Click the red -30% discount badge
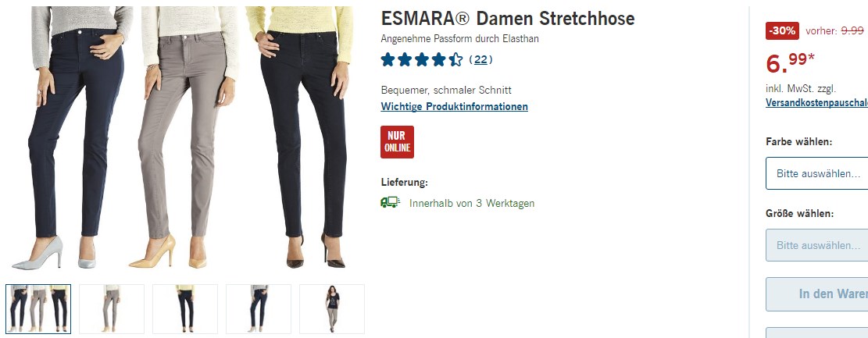The width and height of the screenshot is (868, 338). click(x=782, y=31)
